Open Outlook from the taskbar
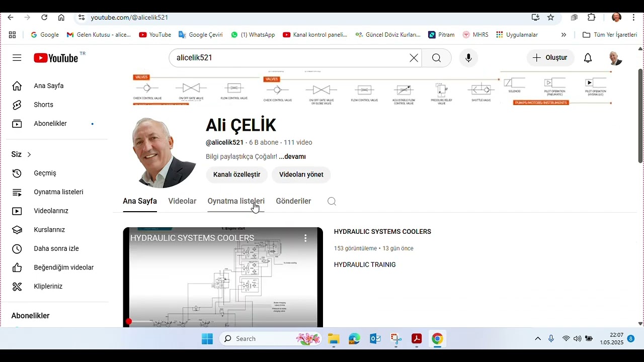 coord(375,339)
